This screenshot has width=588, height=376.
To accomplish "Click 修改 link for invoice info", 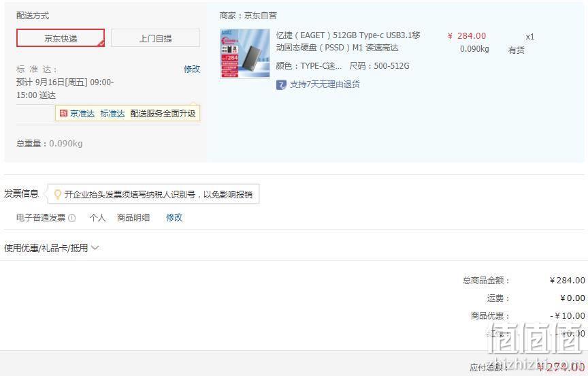I will pyautogui.click(x=174, y=218).
